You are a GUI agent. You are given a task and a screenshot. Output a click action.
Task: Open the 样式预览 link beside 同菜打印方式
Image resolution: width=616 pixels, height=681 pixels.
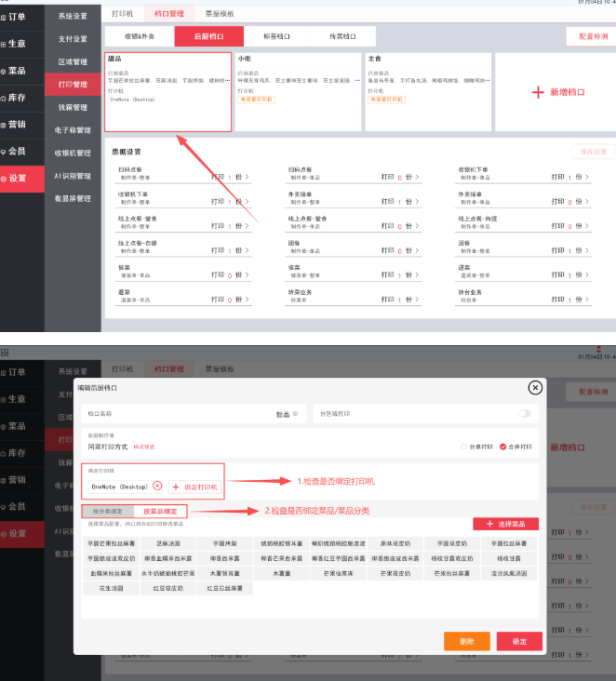(x=144, y=447)
